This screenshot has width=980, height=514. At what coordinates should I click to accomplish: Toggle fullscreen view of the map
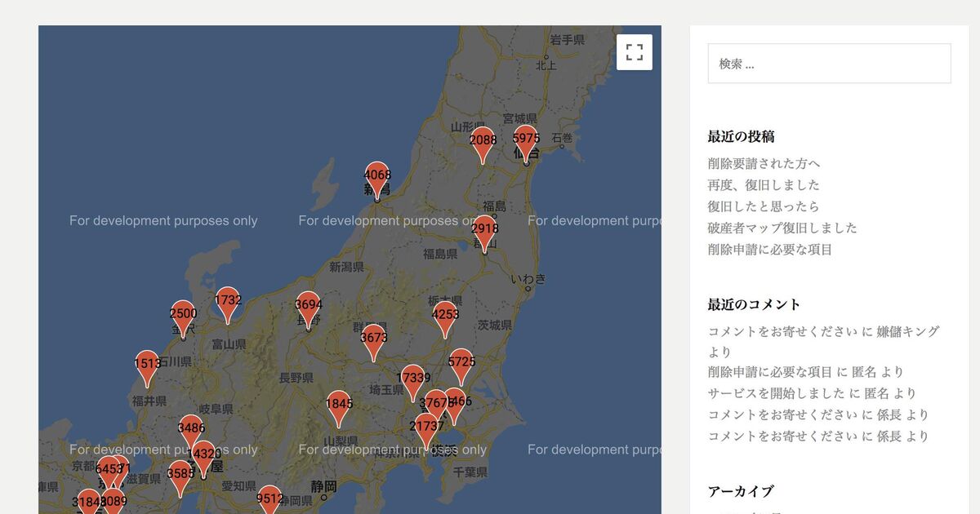point(635,53)
